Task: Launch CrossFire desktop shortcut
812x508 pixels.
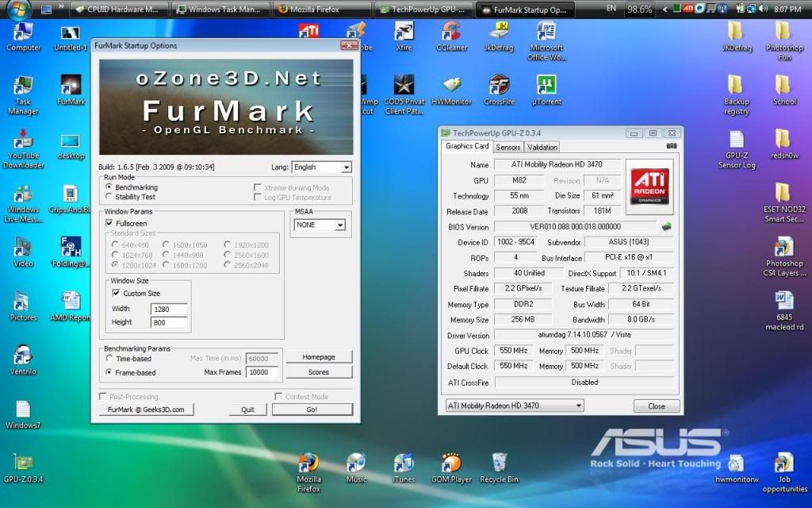Action: (x=500, y=90)
